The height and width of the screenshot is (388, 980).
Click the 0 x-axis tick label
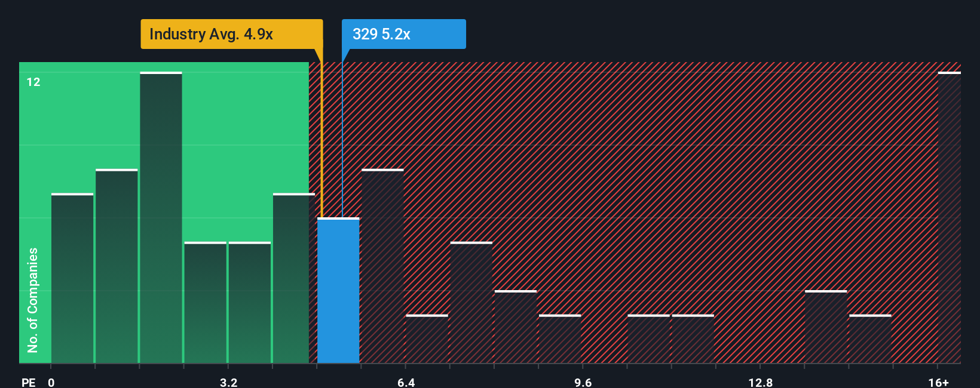click(51, 382)
